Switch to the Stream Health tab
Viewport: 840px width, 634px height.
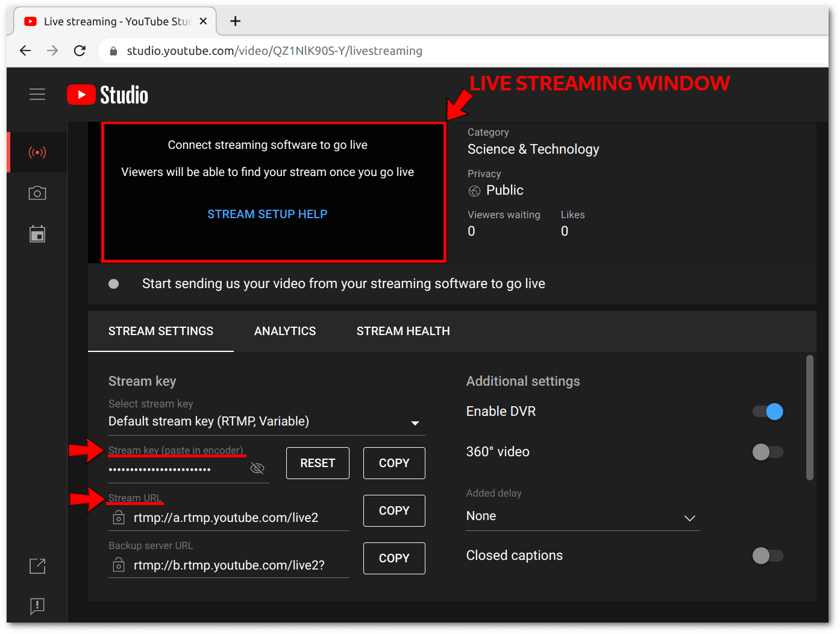click(x=403, y=331)
